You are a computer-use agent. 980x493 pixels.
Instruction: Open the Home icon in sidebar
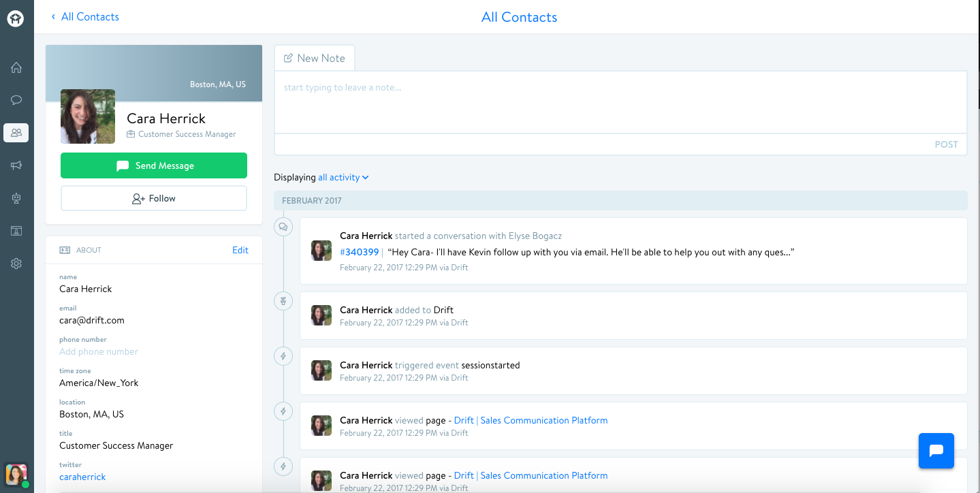coord(16,67)
